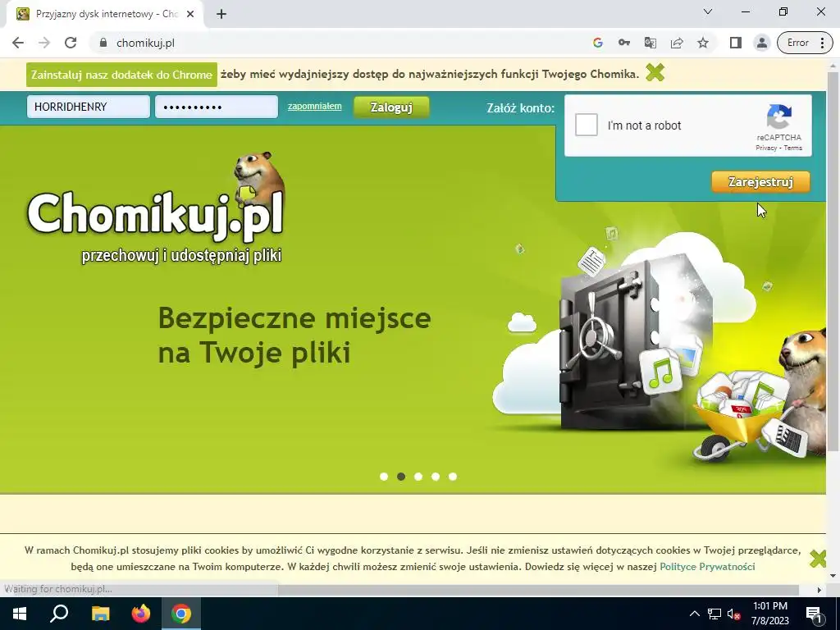Image resolution: width=840 pixels, height=630 pixels.
Task: Check the I'm not a robot checkbox
Action: 586,125
